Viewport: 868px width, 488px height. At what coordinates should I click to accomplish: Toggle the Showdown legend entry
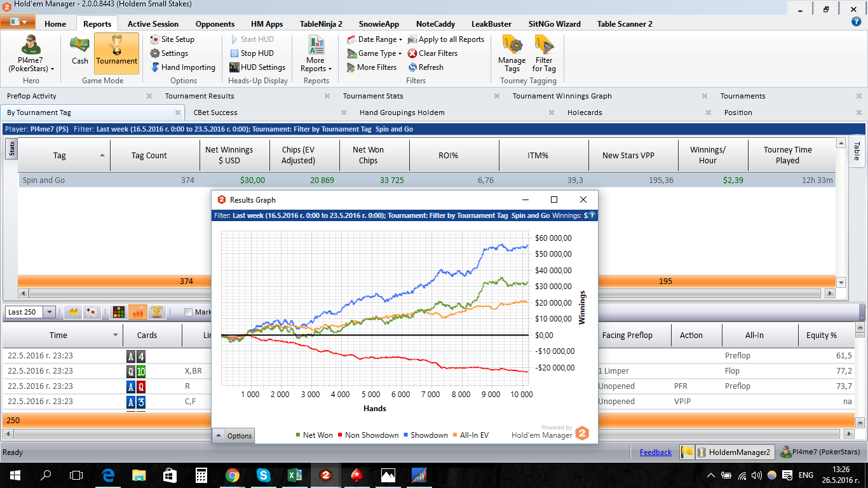click(426, 435)
